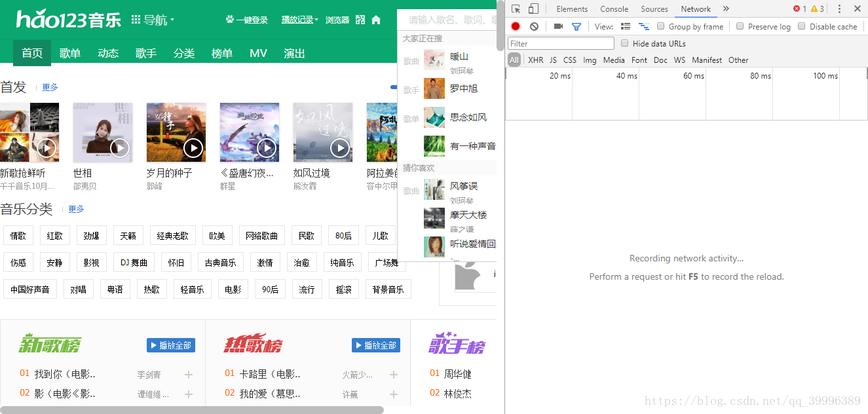The height and width of the screenshot is (414, 868).
Task: Click the red error count indicator
Action: (x=800, y=9)
